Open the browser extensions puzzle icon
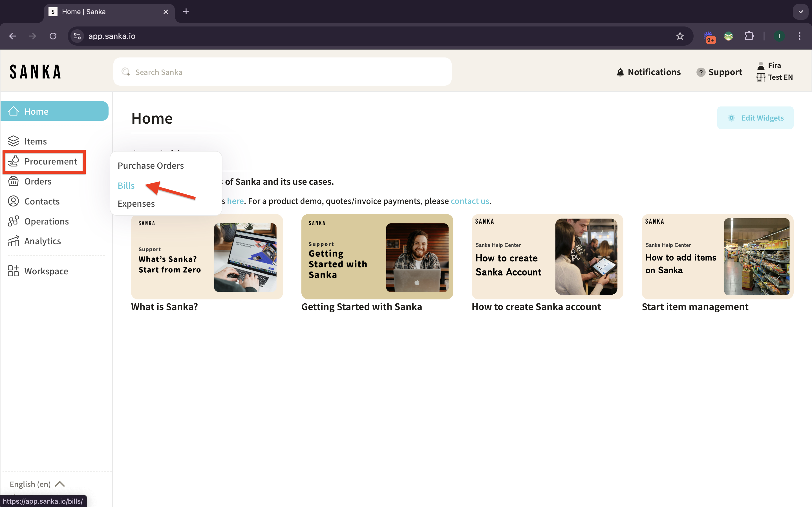812x507 pixels. click(749, 36)
